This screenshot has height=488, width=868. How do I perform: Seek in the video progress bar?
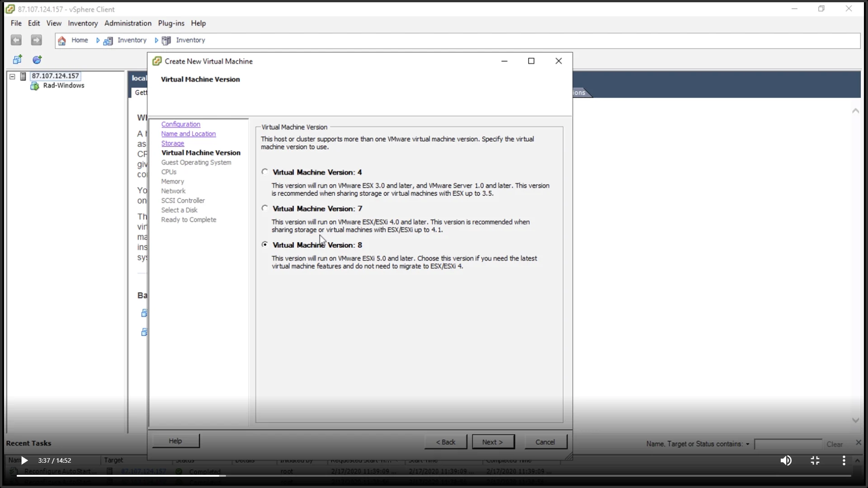coord(434,475)
